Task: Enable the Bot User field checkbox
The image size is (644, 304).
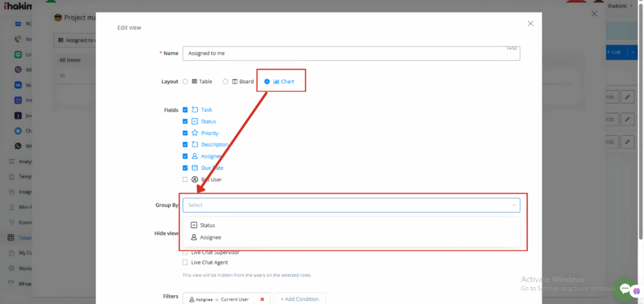Action: [x=185, y=179]
